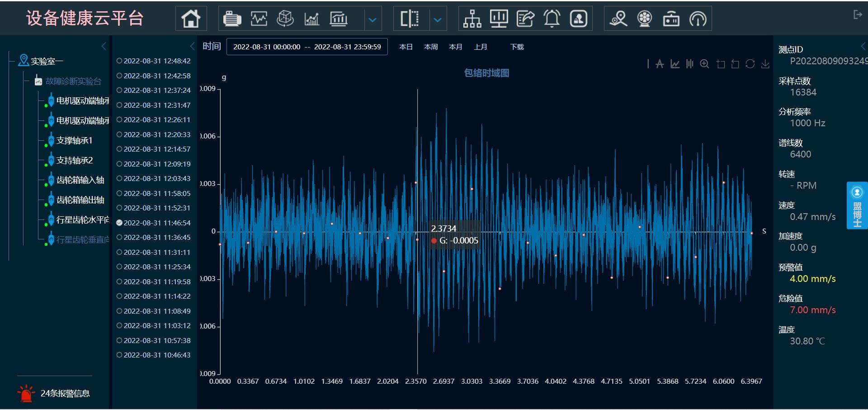Click the 3D cube model icon
Viewport: 868px width, 410px height.
coord(285,19)
